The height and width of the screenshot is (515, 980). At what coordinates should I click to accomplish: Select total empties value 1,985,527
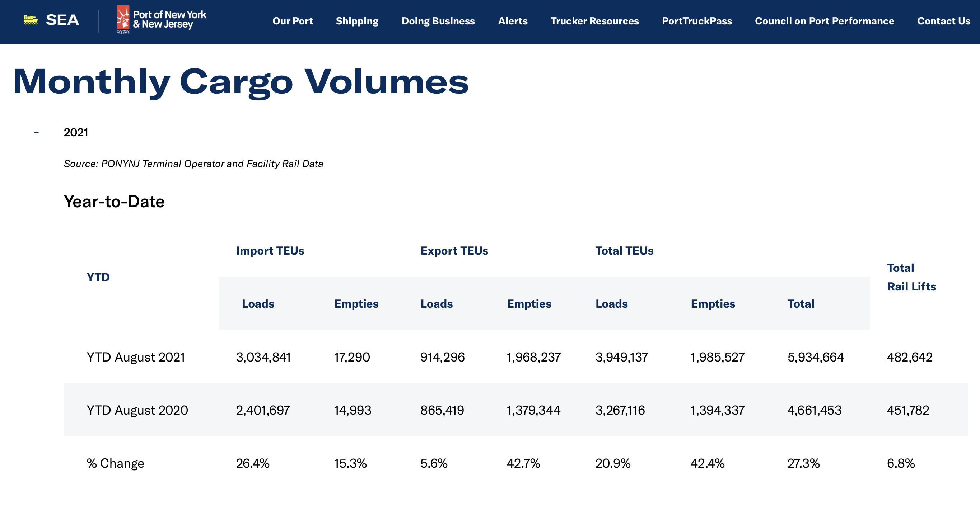(718, 357)
